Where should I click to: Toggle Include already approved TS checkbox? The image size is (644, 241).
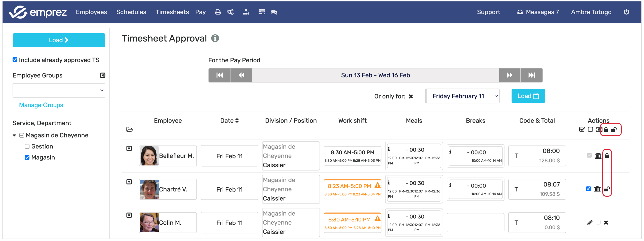pyautogui.click(x=15, y=59)
